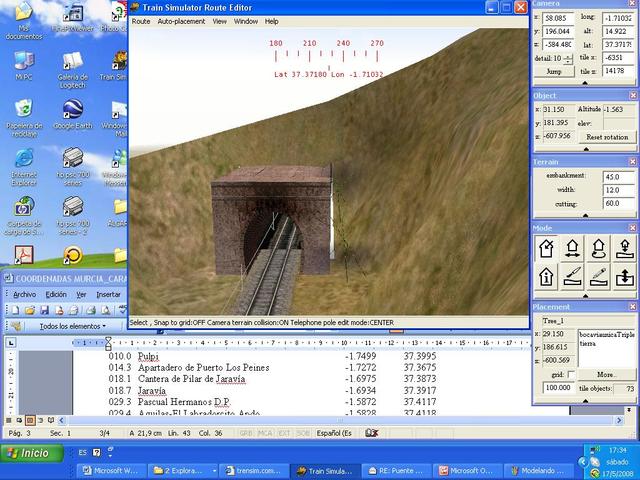
Task: Adjust the camera detail spinner
Action: (569, 59)
